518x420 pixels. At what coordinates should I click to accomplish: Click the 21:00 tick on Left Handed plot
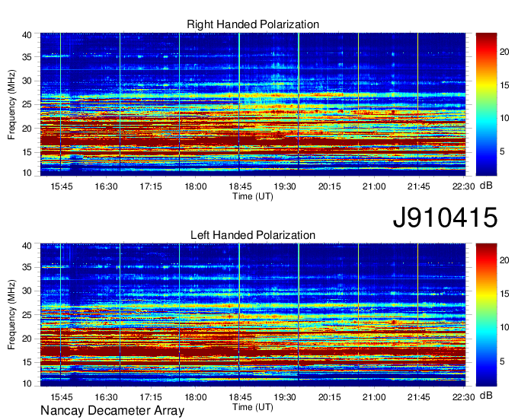click(374, 397)
